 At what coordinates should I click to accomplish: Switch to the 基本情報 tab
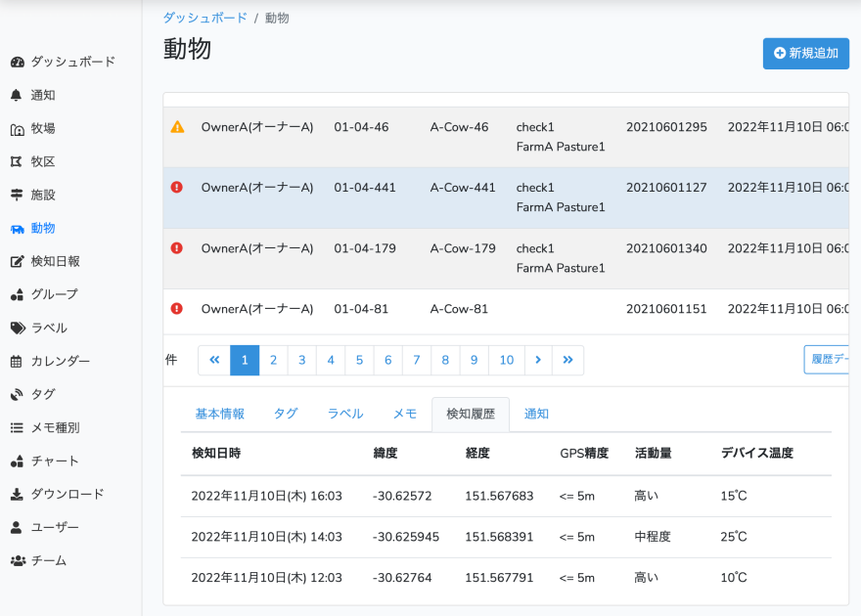220,414
